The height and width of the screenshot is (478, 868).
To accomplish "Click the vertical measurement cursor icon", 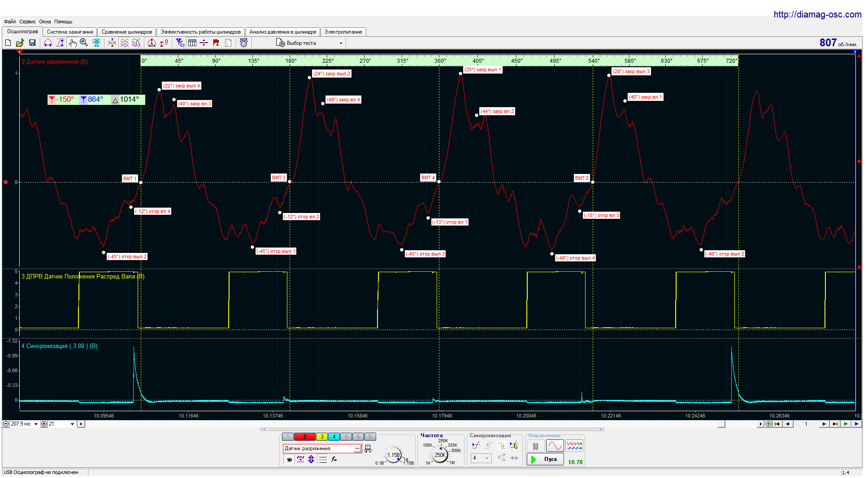I will tap(60, 43).
